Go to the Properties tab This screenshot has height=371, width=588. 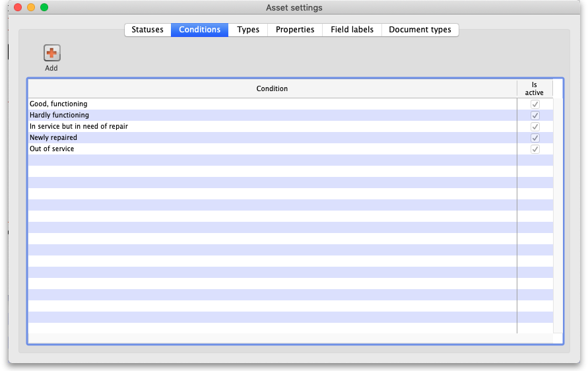295,30
